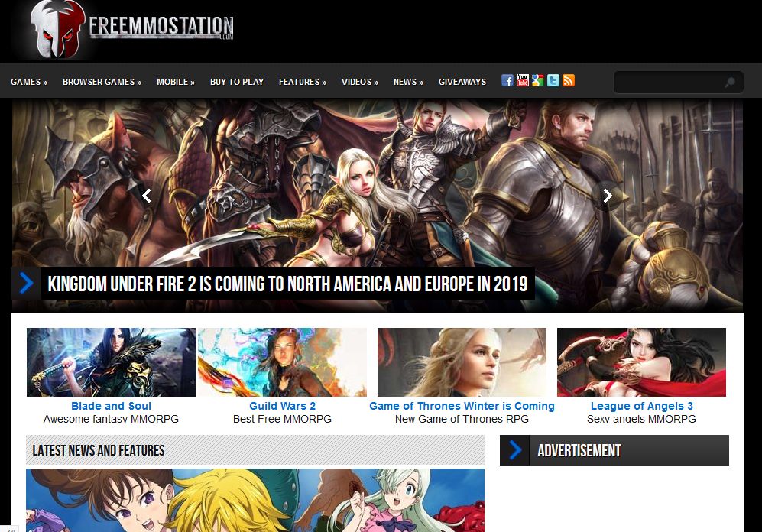Open the League of Angels 3 link
Viewport: 762px width, 532px height.
[641, 406]
